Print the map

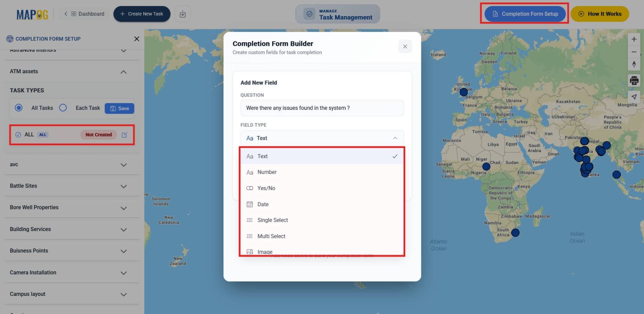click(x=634, y=81)
